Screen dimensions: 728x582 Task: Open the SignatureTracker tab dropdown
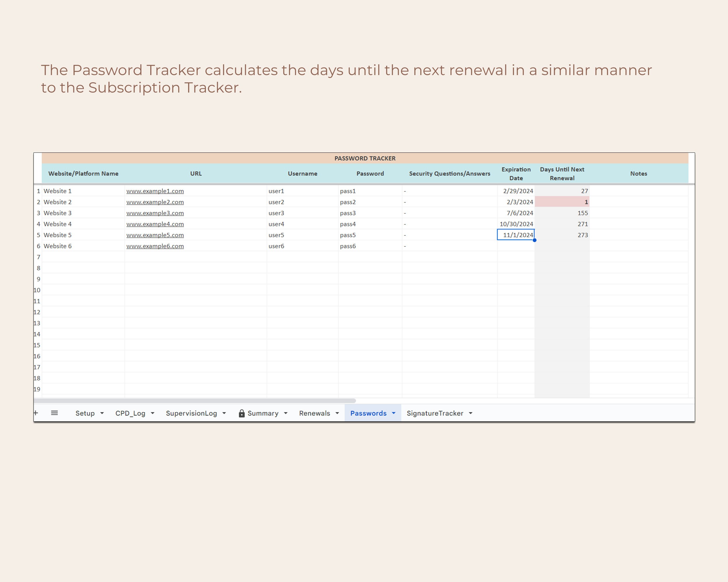point(471,413)
